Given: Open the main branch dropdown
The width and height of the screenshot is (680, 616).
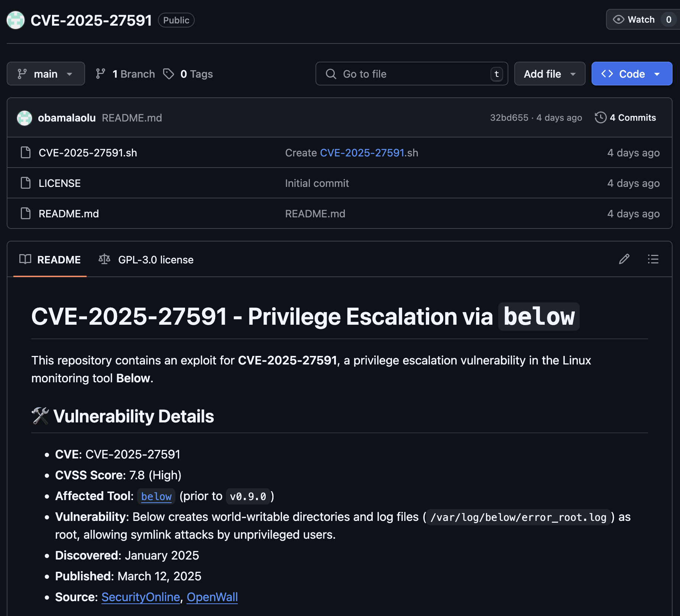Looking at the screenshot, I should tap(46, 74).
